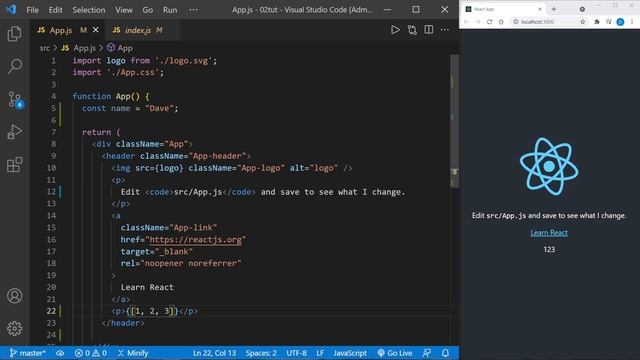Change indentation via Spaces: 2
The image size is (640, 360).
261,353
